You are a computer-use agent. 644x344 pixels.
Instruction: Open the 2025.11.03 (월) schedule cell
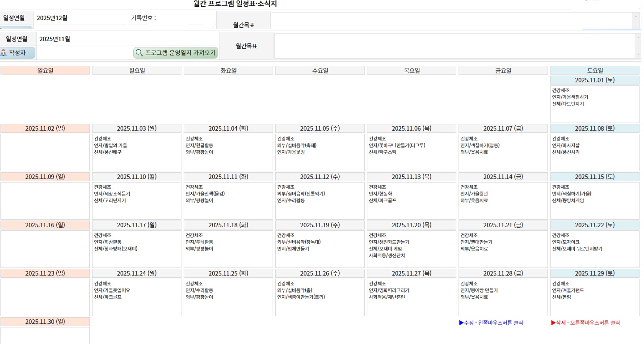coord(136,152)
